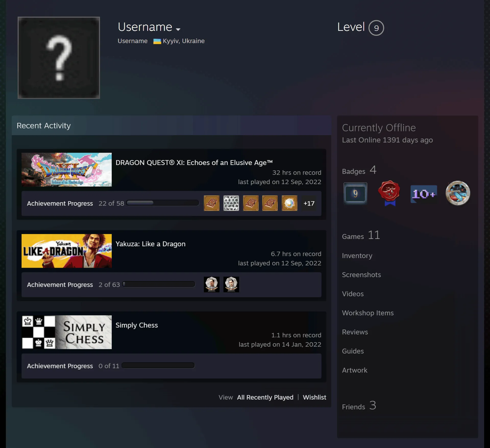Click Yakuza achievement progress bar

coord(159,284)
